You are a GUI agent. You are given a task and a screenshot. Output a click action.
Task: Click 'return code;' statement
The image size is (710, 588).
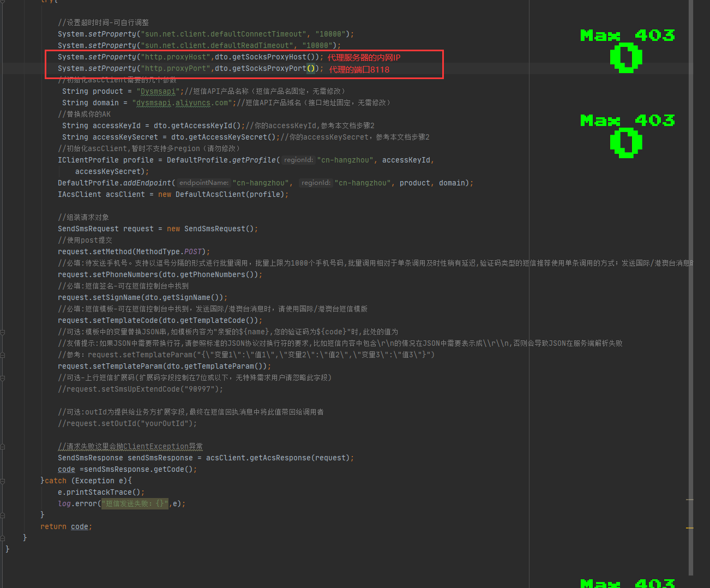pyautogui.click(x=67, y=526)
